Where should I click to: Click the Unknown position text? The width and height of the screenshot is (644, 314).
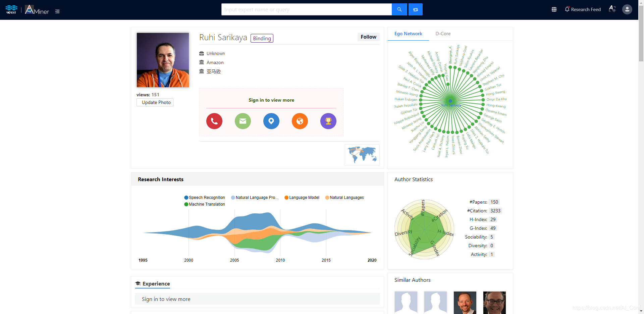pyautogui.click(x=216, y=53)
